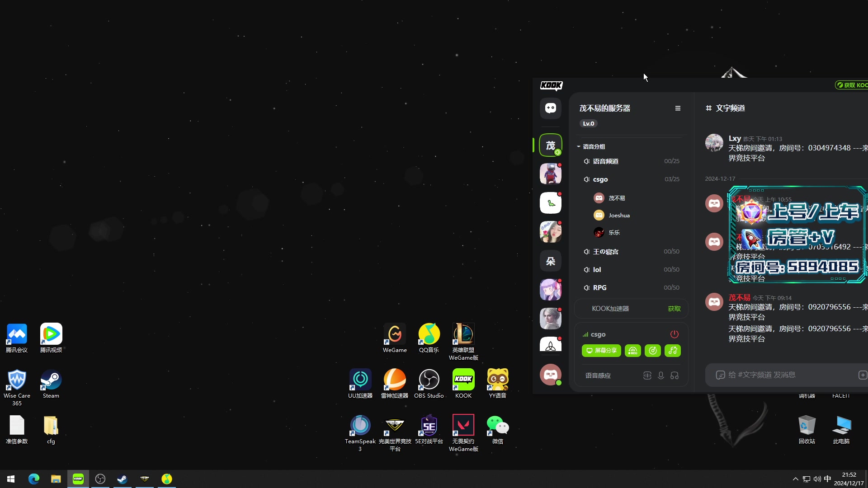868x488 pixels.
Task: Open 腾讯会议 desktop shortcut
Action: [17, 338]
